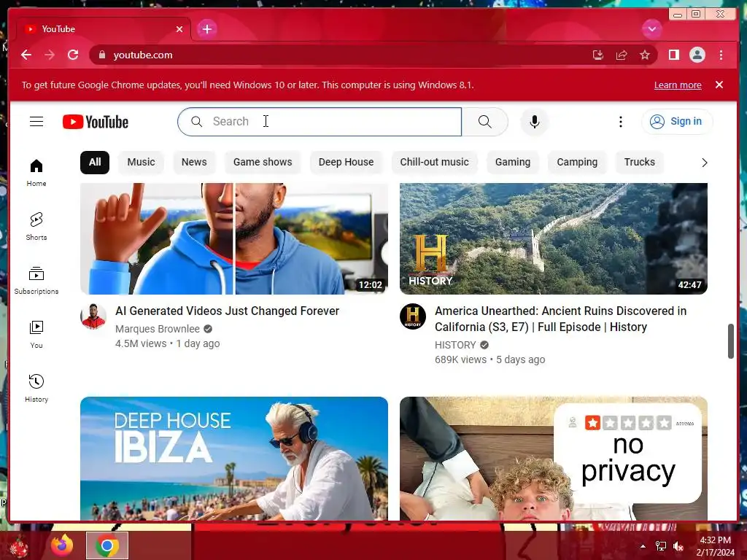Click HISTORY channel avatar
Screen dimensions: 747x560
click(x=413, y=316)
